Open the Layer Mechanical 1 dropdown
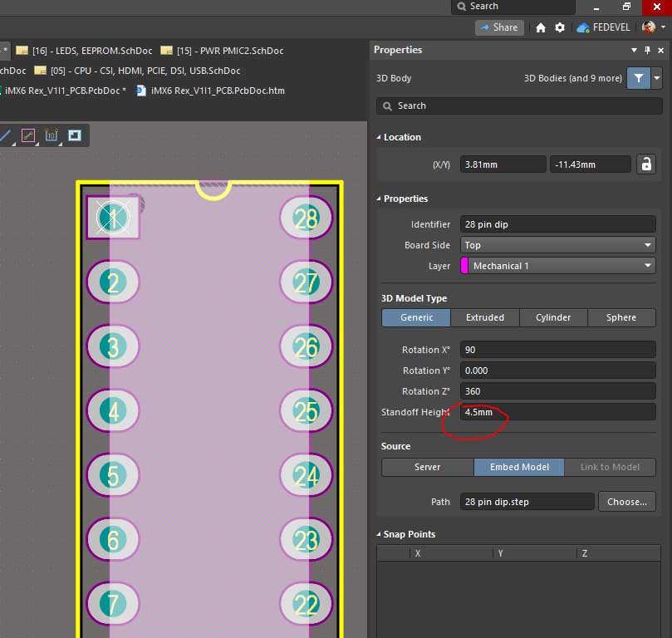The width and height of the screenshot is (672, 638). 558,266
